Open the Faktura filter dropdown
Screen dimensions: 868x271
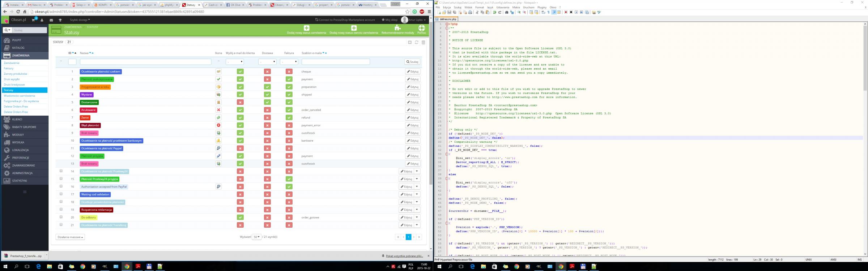click(289, 62)
